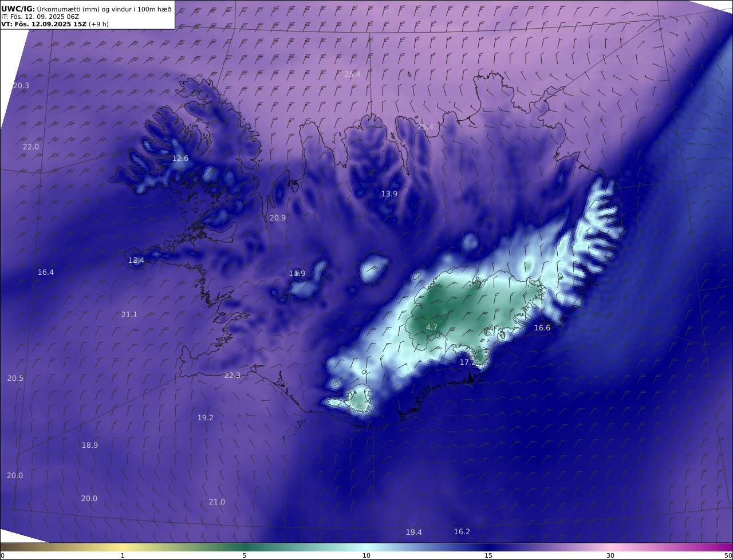Click the 20.5 value label
733x560 pixels.
15,378
